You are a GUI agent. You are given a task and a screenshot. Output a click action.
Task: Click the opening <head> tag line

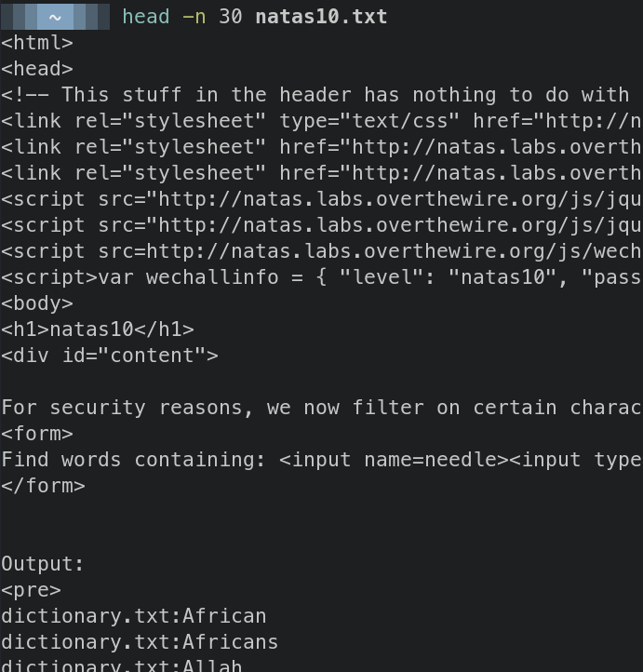tap(37, 69)
